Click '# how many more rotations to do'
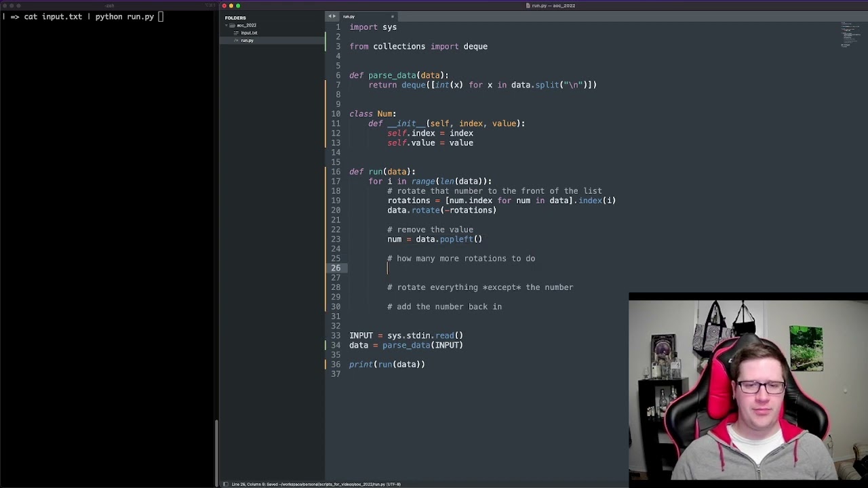 (461, 258)
